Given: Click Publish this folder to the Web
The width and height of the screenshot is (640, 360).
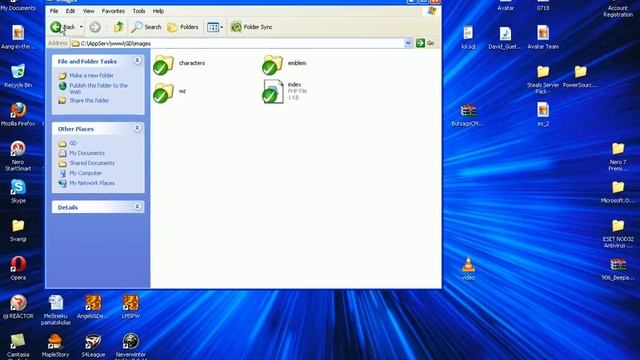Looking at the screenshot, I should coord(98,89).
